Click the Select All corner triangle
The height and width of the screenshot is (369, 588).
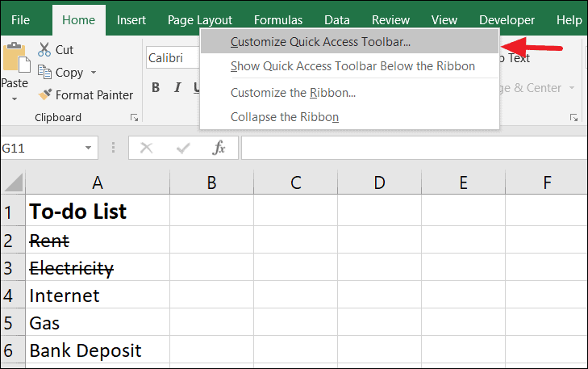coord(14,182)
